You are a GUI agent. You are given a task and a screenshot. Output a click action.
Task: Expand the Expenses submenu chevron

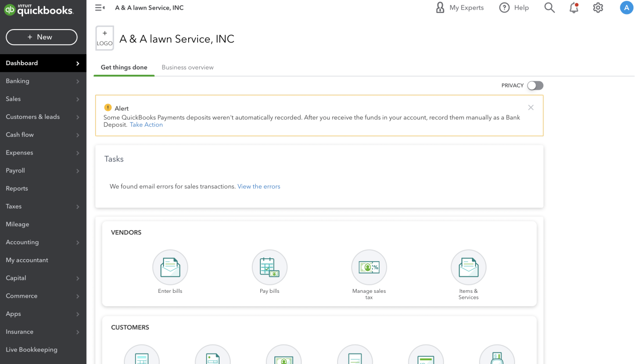[x=78, y=153]
